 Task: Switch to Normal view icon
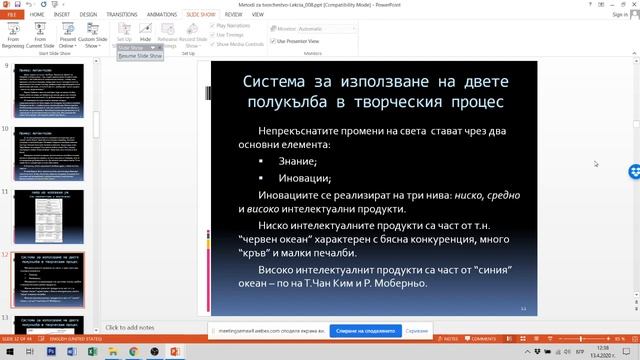(509, 339)
